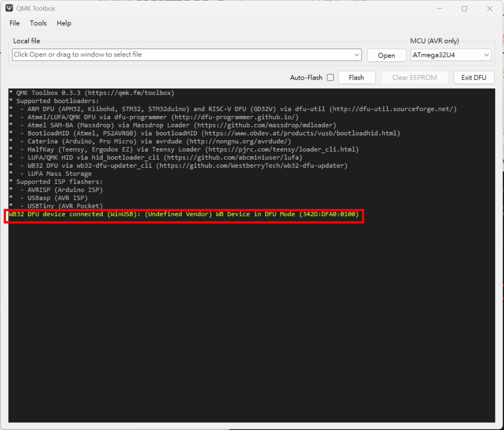
Task: Click the 'Local file' group label
Action: 27,41
